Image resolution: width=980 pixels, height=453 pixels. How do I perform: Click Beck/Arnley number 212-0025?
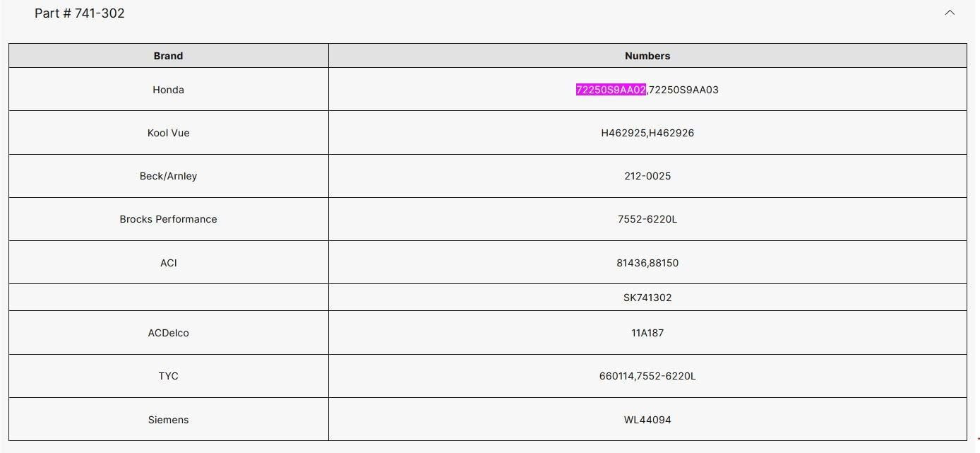tap(647, 176)
